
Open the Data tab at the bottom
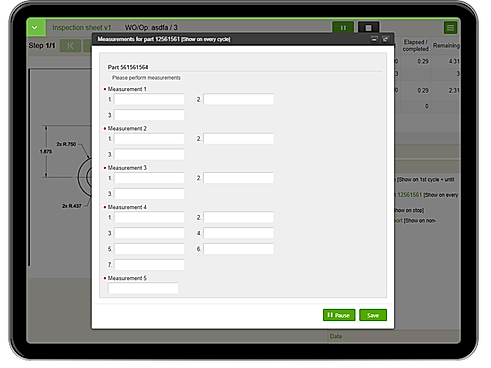tap(336, 336)
